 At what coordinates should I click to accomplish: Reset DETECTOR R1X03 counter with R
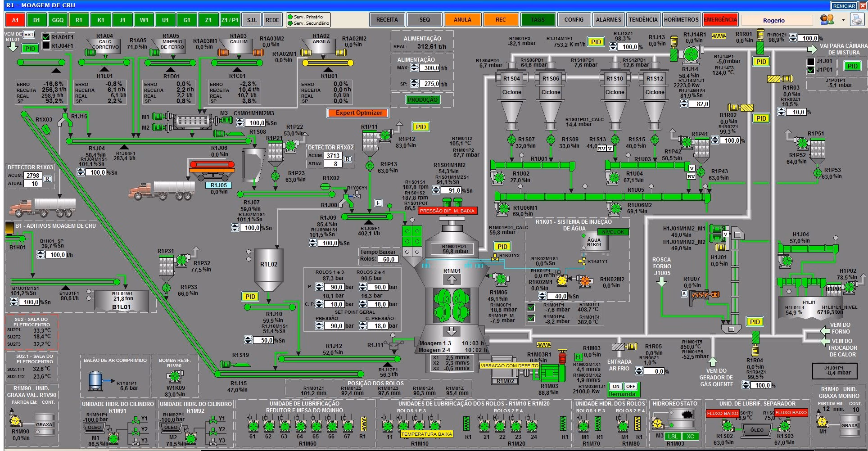(47, 179)
